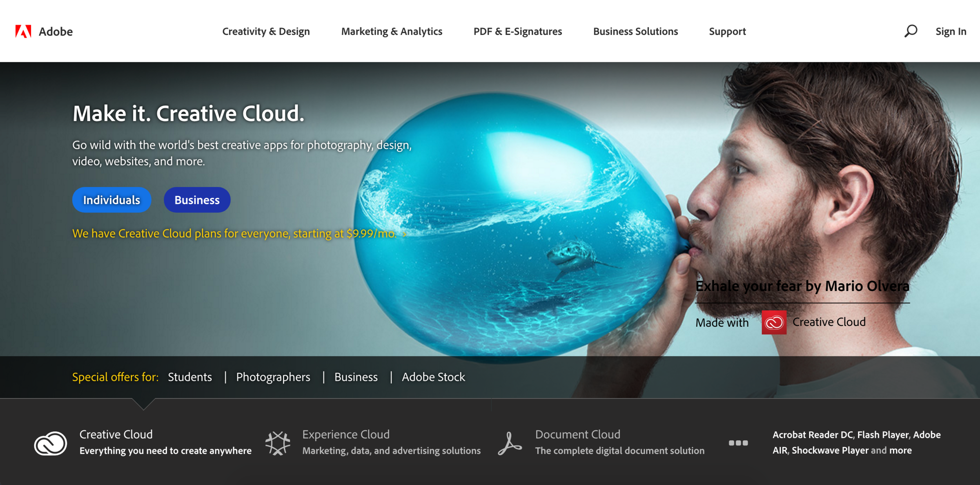Open the Support menu
The height and width of the screenshot is (485, 980).
tap(727, 31)
